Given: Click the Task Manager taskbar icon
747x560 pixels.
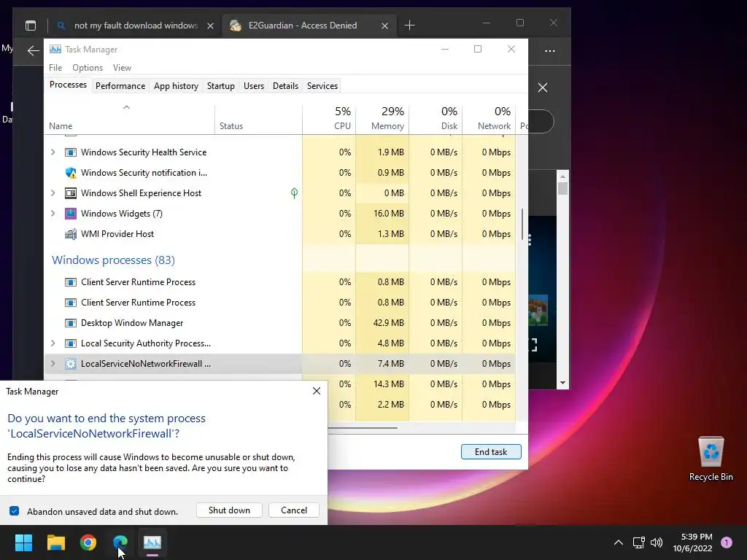Looking at the screenshot, I should click(x=152, y=542).
